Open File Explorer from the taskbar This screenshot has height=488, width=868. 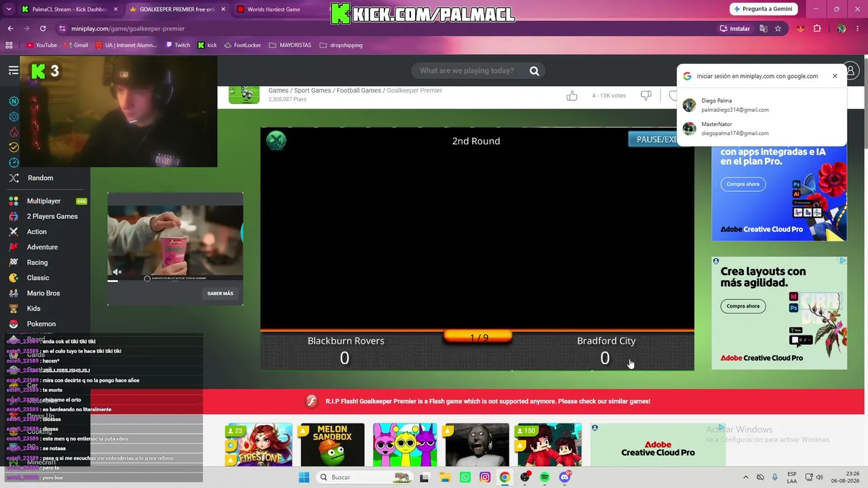pyautogui.click(x=445, y=477)
